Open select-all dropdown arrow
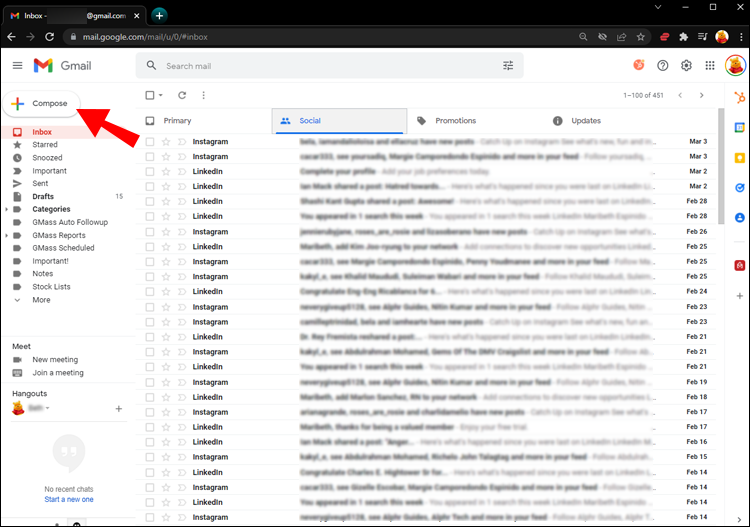The image size is (750, 527). click(161, 95)
